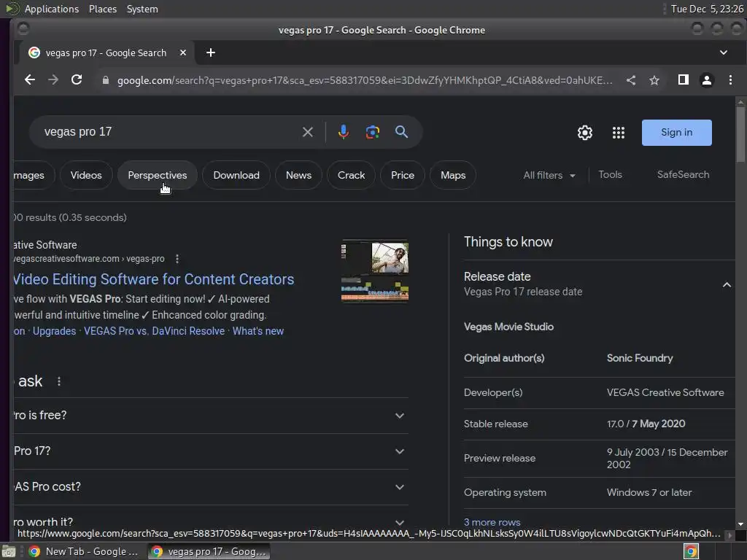Open the SafeSearch settings
The width and height of the screenshot is (747, 560).
click(683, 175)
